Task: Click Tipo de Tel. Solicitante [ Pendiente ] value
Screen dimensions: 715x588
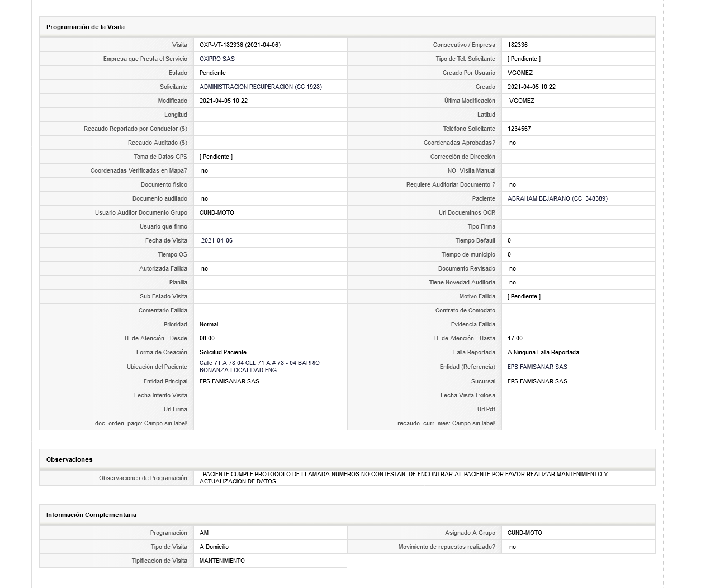Action: click(x=524, y=59)
